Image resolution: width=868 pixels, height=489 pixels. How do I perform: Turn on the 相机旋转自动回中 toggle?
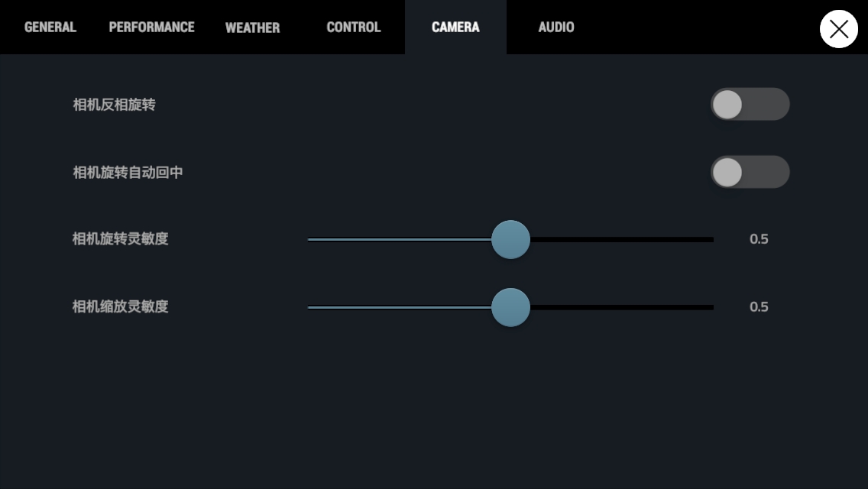tap(750, 172)
